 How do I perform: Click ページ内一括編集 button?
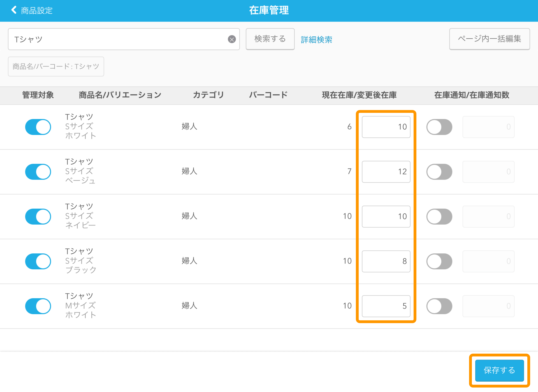coord(490,39)
